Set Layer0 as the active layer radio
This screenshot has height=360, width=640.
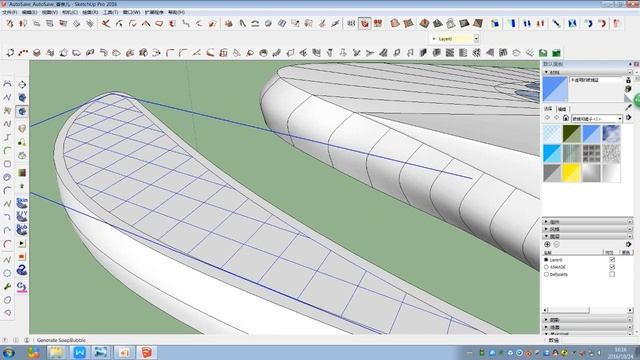coord(546,260)
